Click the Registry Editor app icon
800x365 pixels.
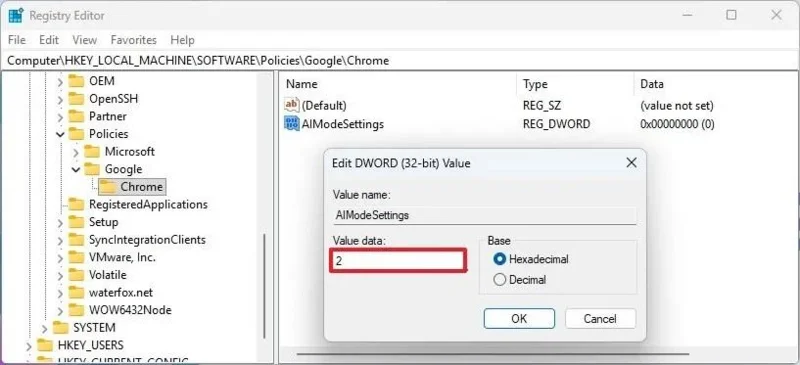coord(16,15)
